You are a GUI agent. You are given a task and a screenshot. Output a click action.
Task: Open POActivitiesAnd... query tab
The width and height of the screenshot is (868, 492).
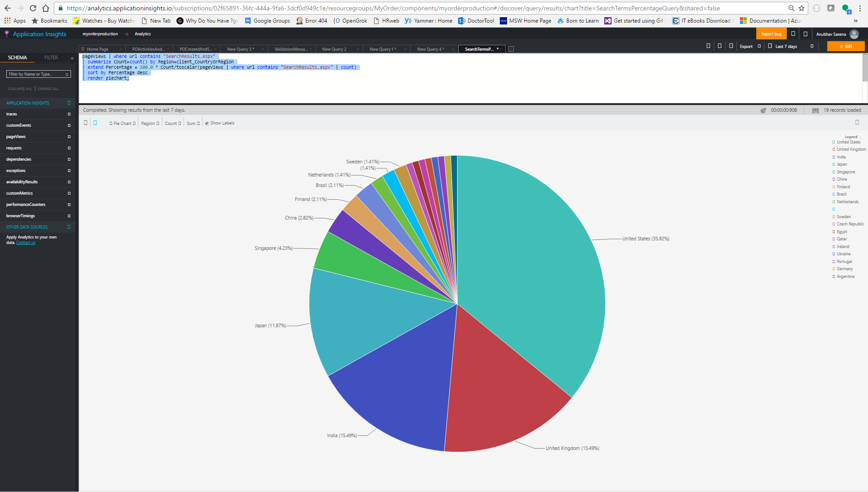148,49
